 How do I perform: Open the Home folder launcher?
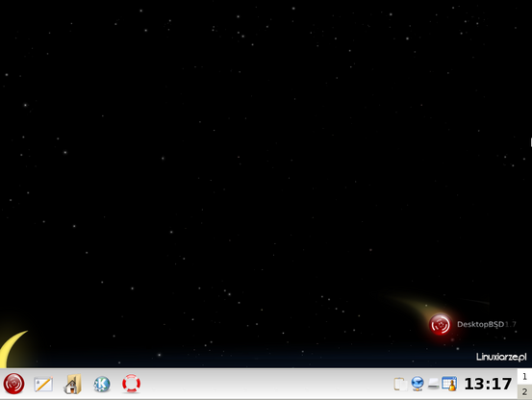[72, 384]
